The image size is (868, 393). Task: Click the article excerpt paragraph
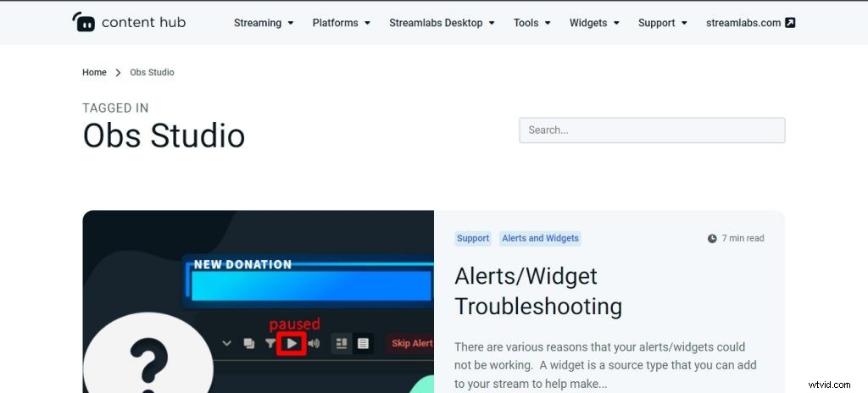pos(605,365)
